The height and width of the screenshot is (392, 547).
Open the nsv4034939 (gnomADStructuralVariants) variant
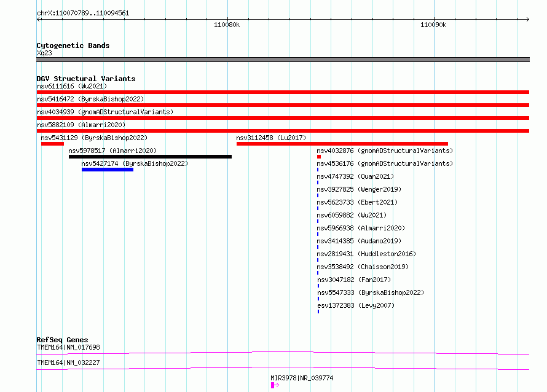click(x=105, y=112)
